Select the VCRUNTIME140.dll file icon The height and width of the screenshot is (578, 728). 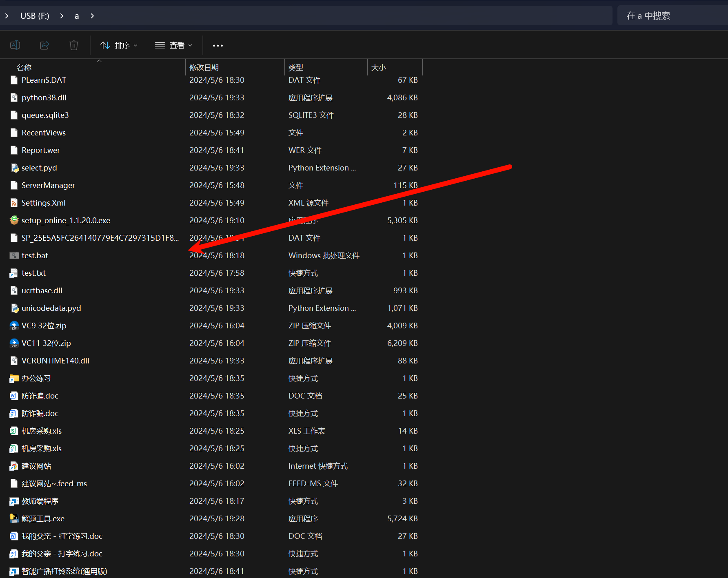[x=14, y=361]
